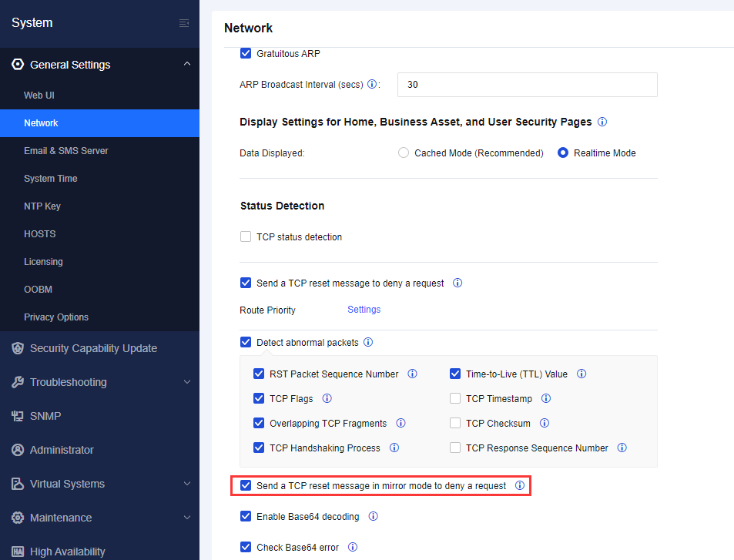Click info icon beside Enable Base64 decoding
Image resolution: width=734 pixels, height=560 pixels.
point(374,517)
